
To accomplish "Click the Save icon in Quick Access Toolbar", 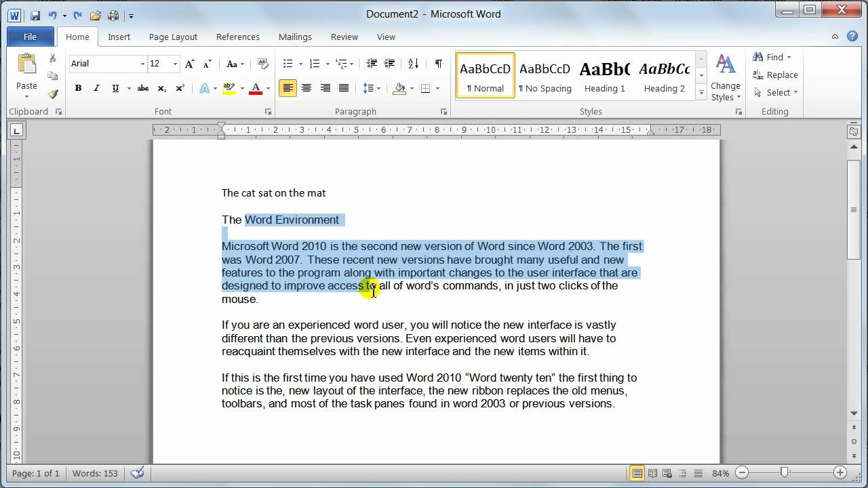I will pos(35,15).
